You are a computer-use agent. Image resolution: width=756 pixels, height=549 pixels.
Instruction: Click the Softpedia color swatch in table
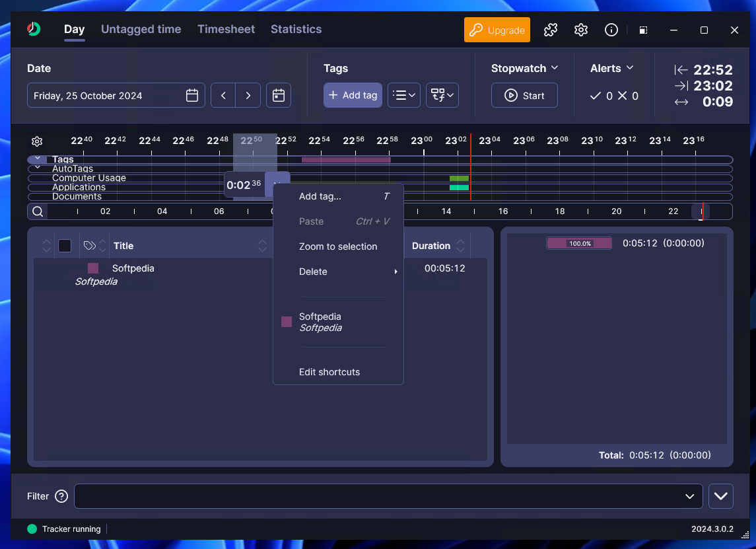tap(93, 268)
